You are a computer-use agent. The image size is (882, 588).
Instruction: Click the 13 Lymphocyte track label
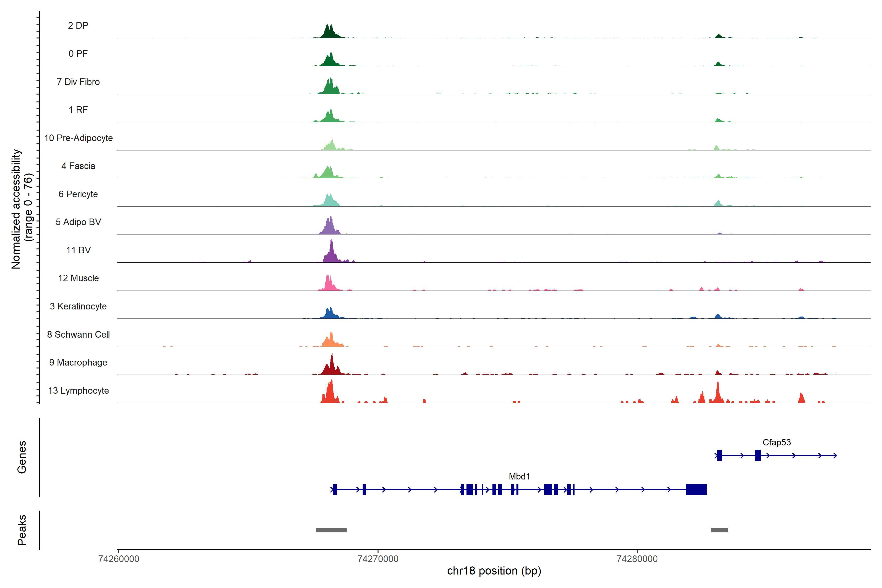(78, 390)
